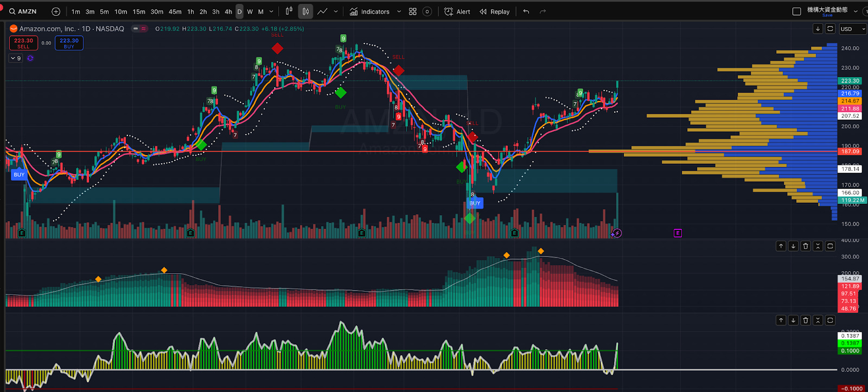
Task: Open the indicator templates grid icon
Action: (x=413, y=11)
